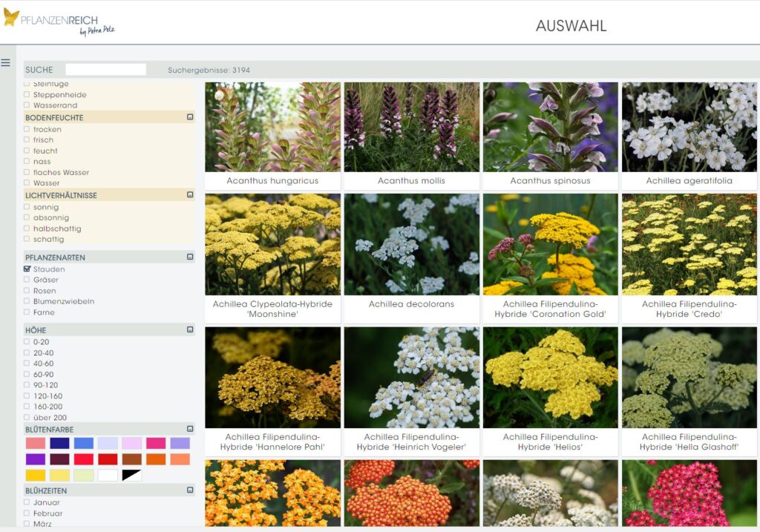This screenshot has width=760, height=532.
Task: Open the Achillea 'Moonshine' thumbnail
Action: (x=273, y=244)
